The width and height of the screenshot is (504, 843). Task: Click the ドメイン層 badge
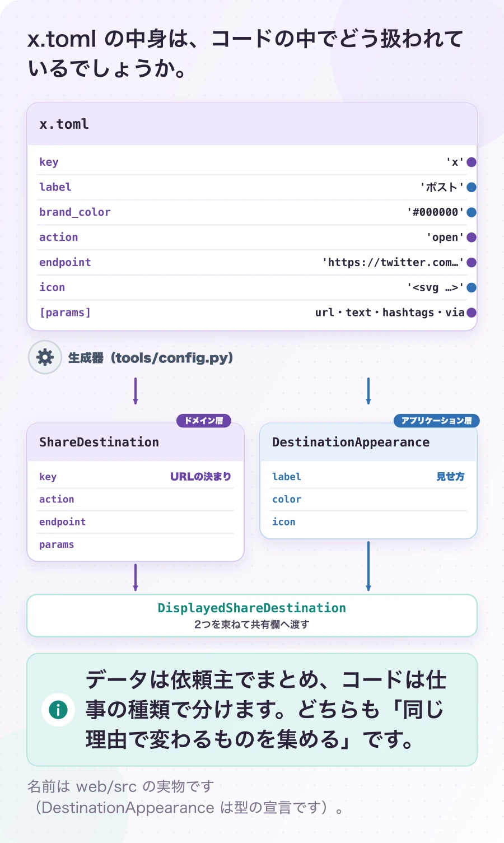coord(204,421)
